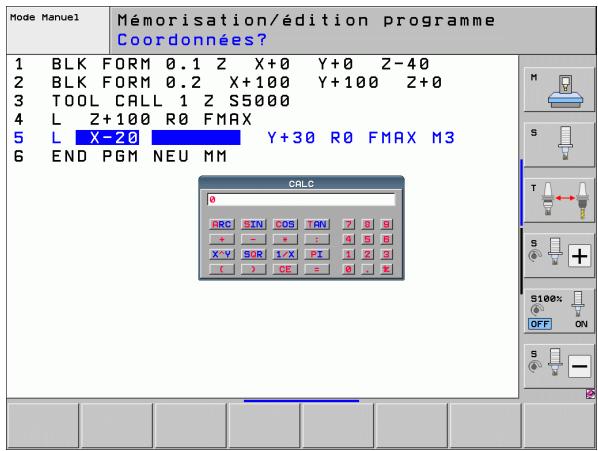Click digit 9 on the calculator

click(x=386, y=224)
